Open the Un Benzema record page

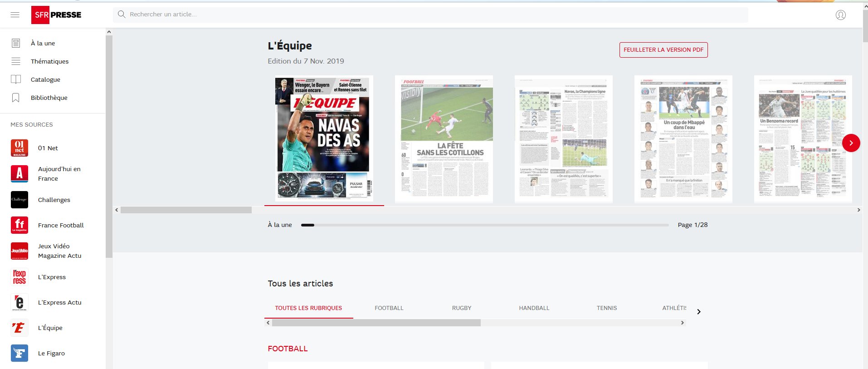[x=803, y=138]
